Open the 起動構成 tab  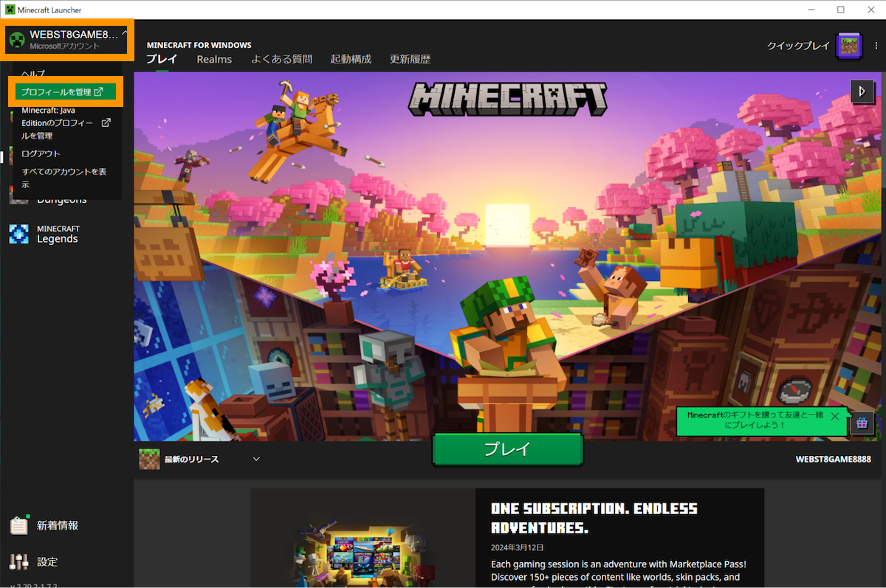point(350,59)
